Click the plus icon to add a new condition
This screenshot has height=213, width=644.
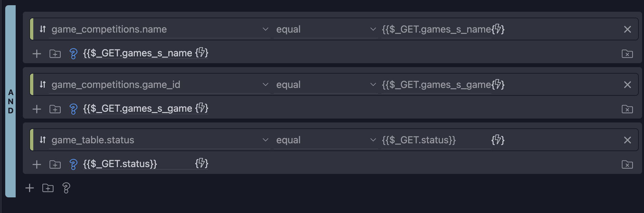point(29,188)
